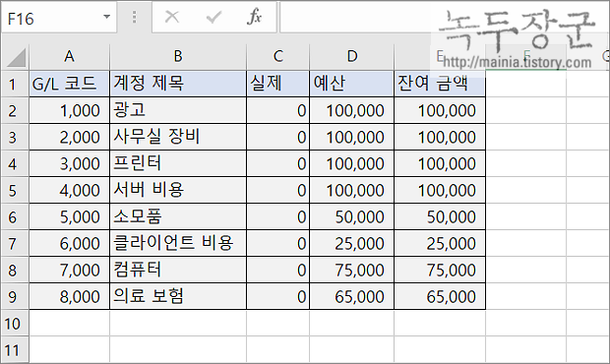Click the Select All corner triangle
610x364 pixels.
click(16, 58)
